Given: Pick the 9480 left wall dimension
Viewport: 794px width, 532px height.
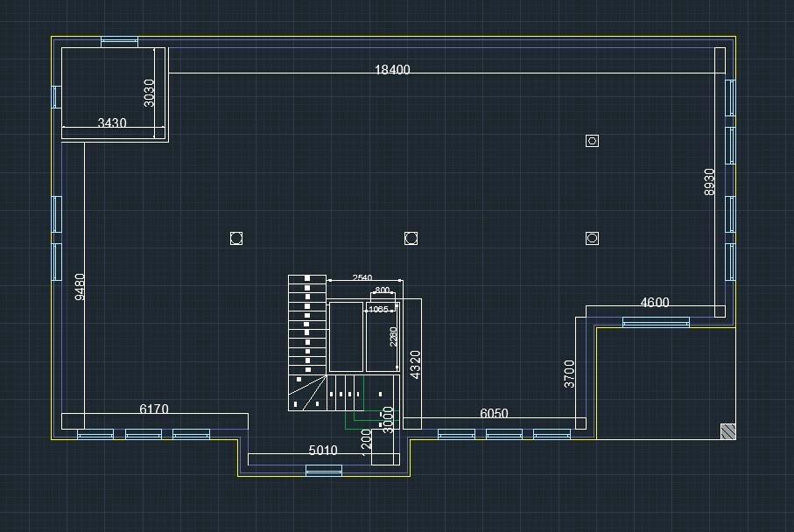Looking at the screenshot, I should coord(81,287).
